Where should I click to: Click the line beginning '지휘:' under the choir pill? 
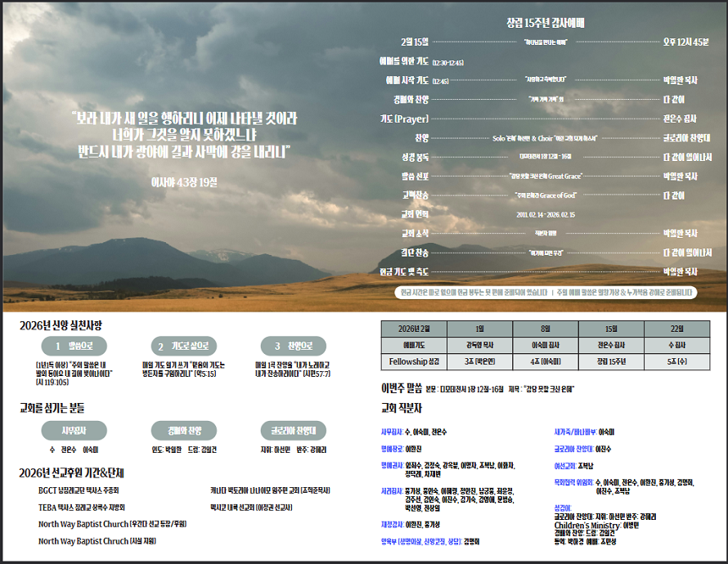pyautogui.click(x=294, y=450)
